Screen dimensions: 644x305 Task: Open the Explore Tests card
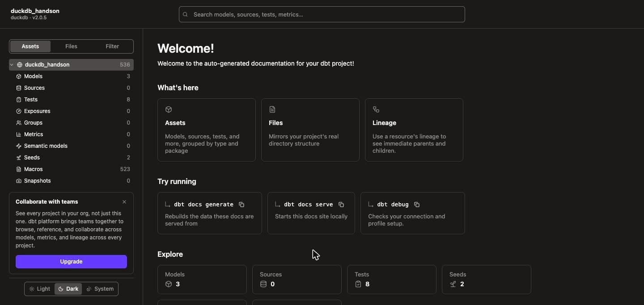(392, 280)
